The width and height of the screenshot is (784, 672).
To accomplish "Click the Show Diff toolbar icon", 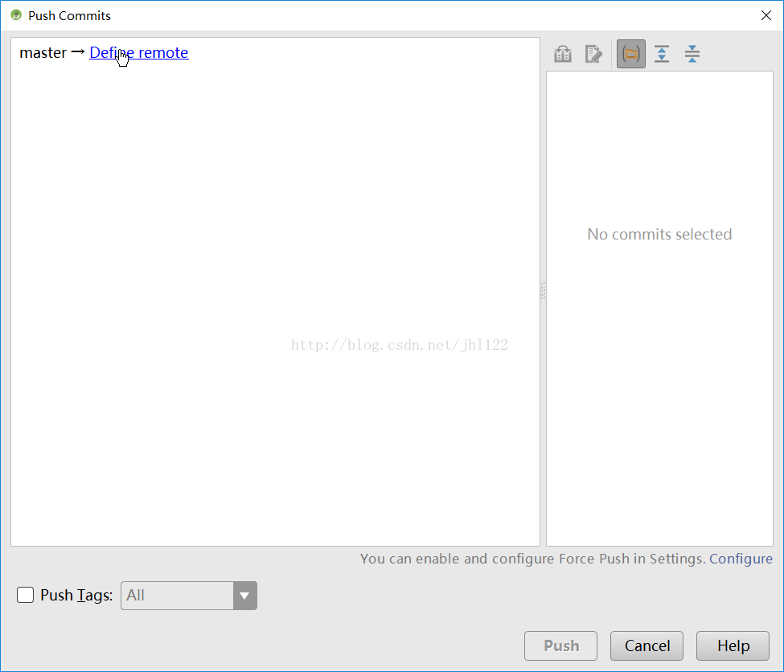I will 563,54.
